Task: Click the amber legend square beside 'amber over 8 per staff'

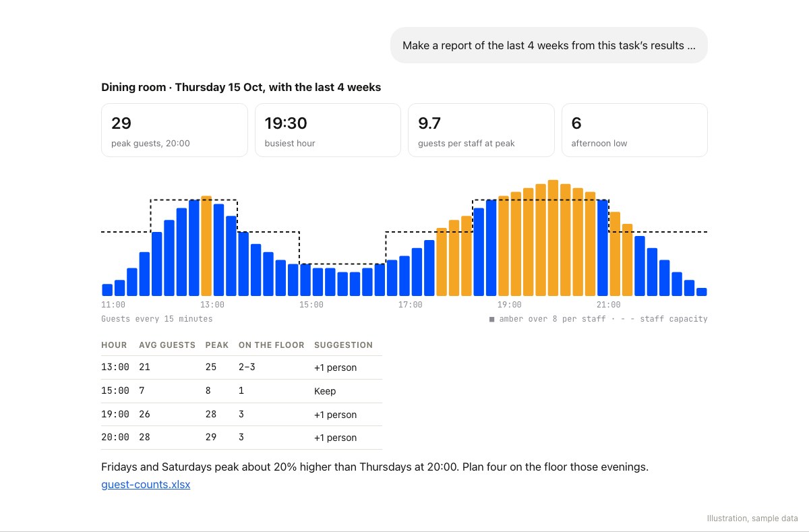Action: [492, 319]
